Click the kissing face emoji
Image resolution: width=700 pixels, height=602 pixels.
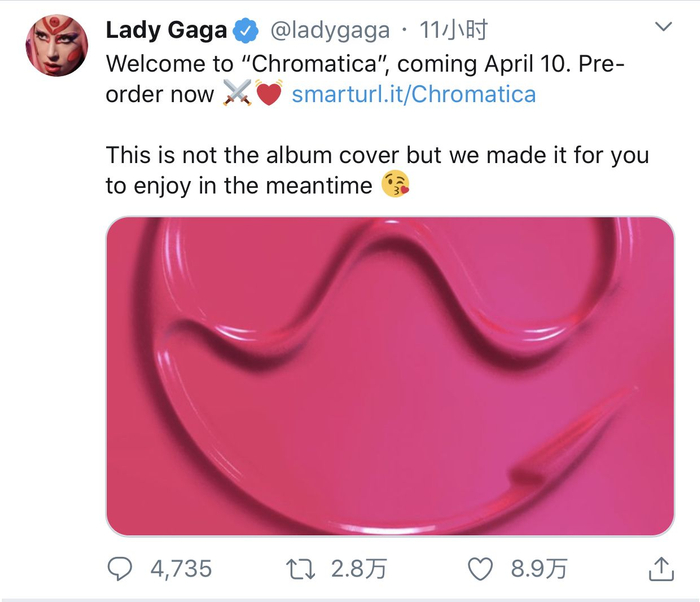coord(395,185)
